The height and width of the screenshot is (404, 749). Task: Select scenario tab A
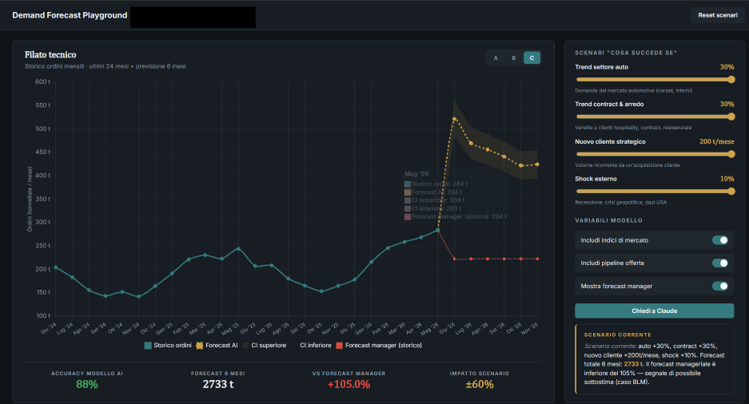coord(495,58)
